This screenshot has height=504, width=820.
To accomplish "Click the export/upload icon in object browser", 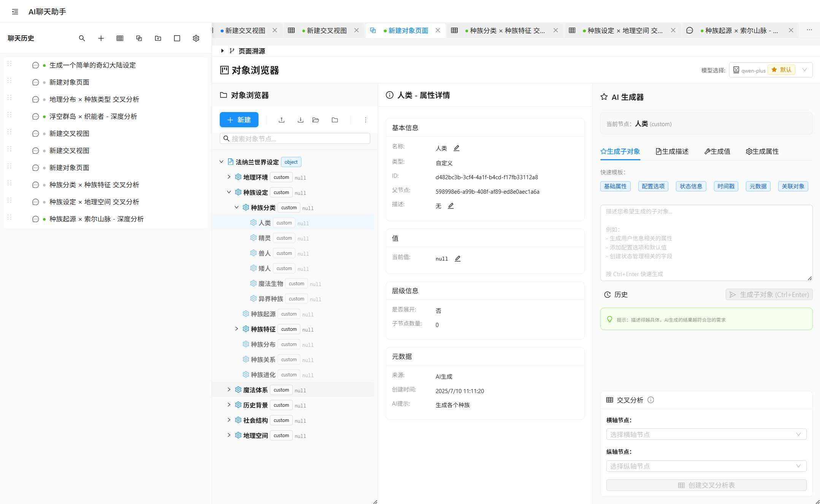I will click(281, 120).
